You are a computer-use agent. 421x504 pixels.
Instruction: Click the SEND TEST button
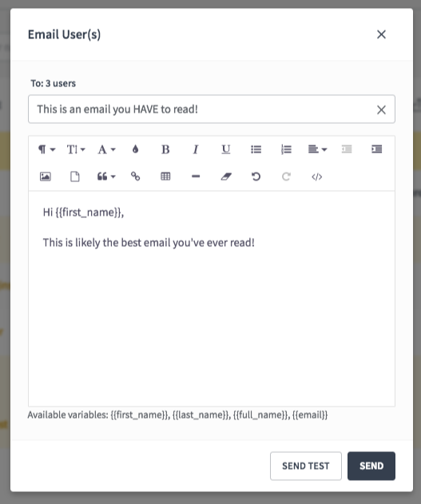(x=306, y=466)
